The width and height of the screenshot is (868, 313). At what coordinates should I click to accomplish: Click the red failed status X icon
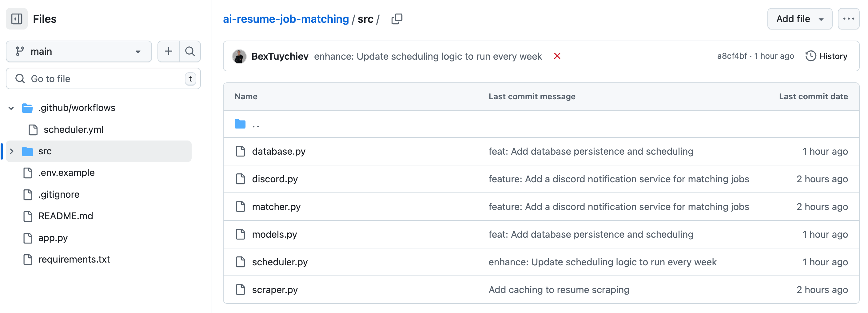(557, 56)
